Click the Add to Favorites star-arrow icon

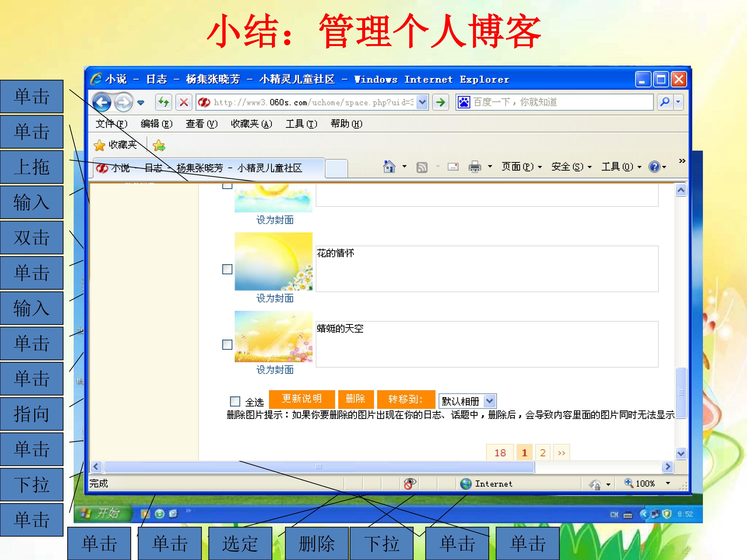[159, 145]
